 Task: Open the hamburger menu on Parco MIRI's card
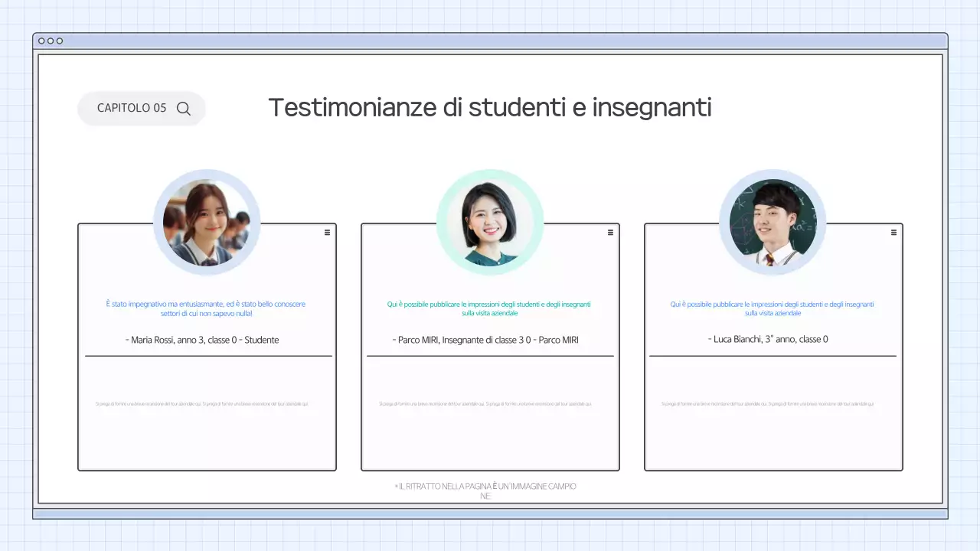point(610,232)
